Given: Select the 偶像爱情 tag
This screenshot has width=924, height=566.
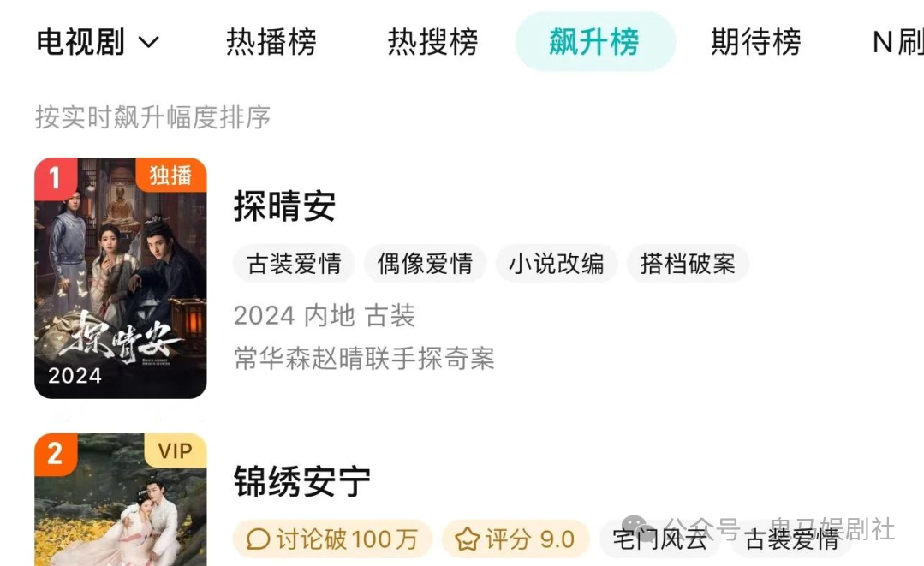Looking at the screenshot, I should click(x=425, y=263).
